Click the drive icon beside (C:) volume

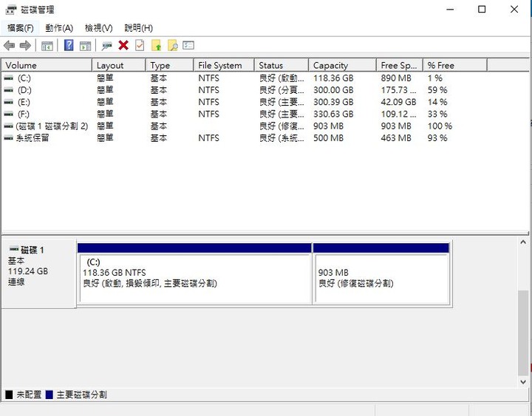(x=8, y=78)
